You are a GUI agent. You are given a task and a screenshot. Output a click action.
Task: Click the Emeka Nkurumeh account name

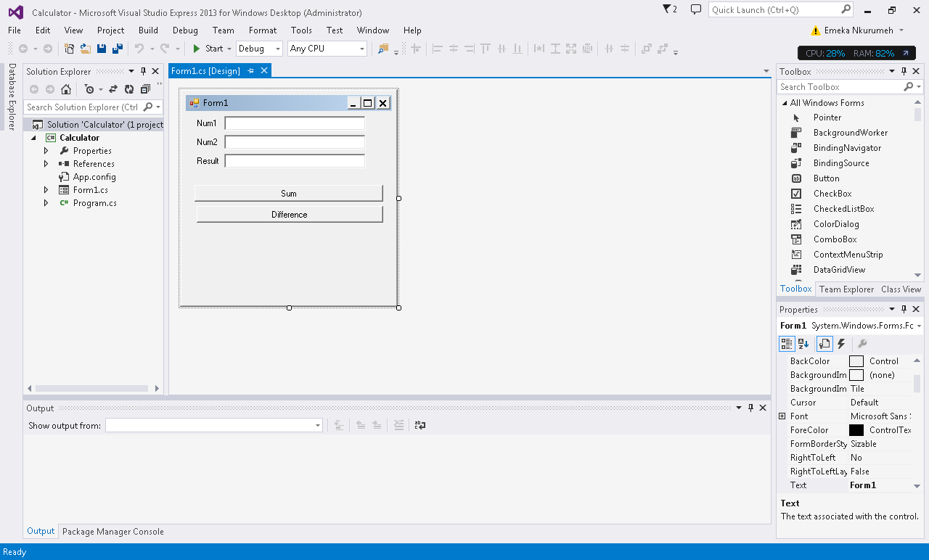click(859, 30)
